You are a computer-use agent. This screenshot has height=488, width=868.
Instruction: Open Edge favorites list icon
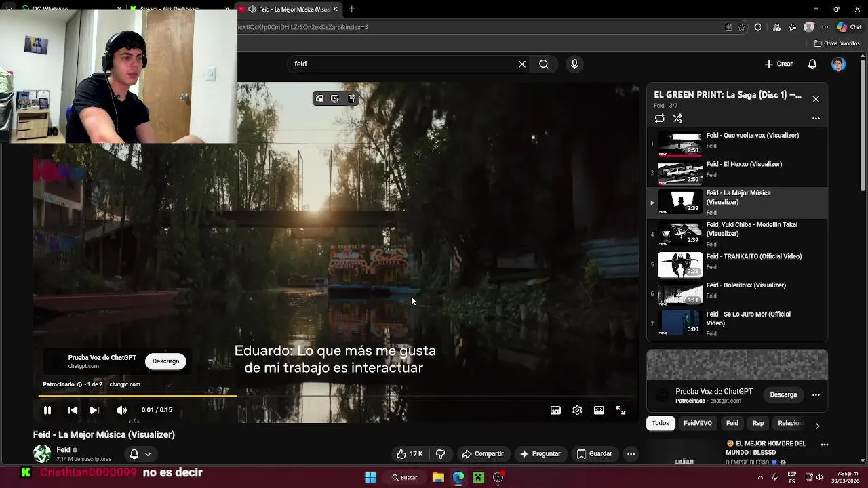792,27
